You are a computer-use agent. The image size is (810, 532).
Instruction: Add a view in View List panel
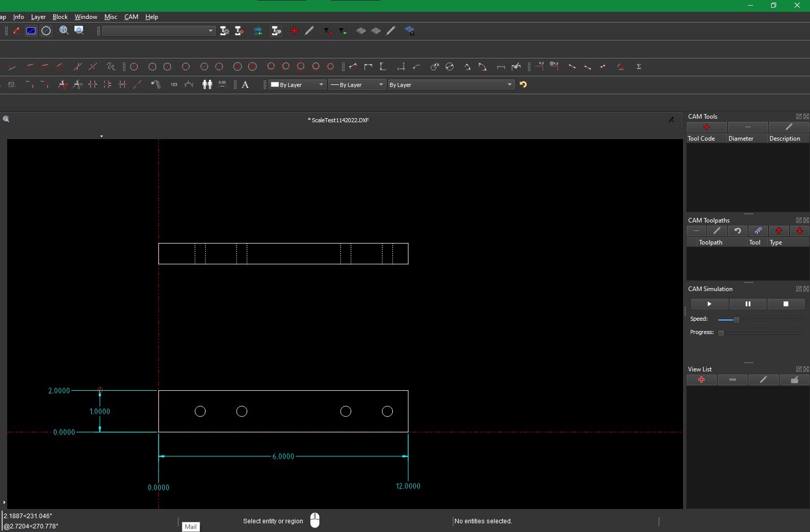point(701,380)
